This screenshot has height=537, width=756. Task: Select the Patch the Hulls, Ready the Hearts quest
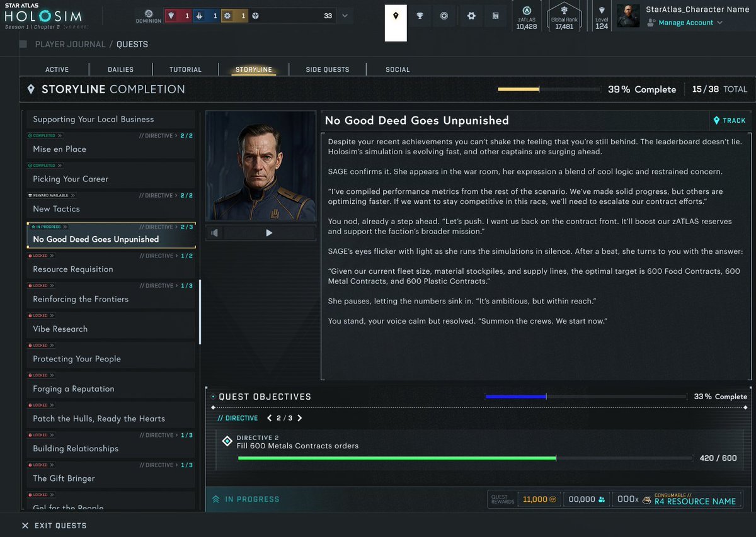[111, 414]
